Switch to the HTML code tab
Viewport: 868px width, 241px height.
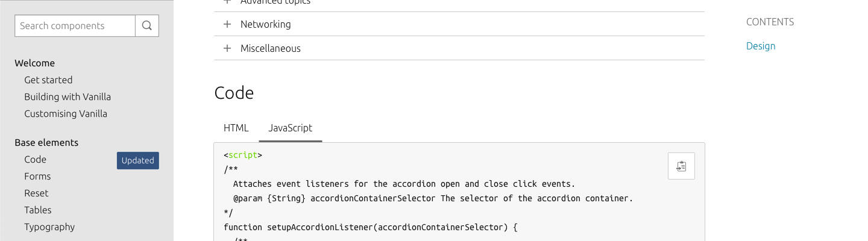click(236, 128)
